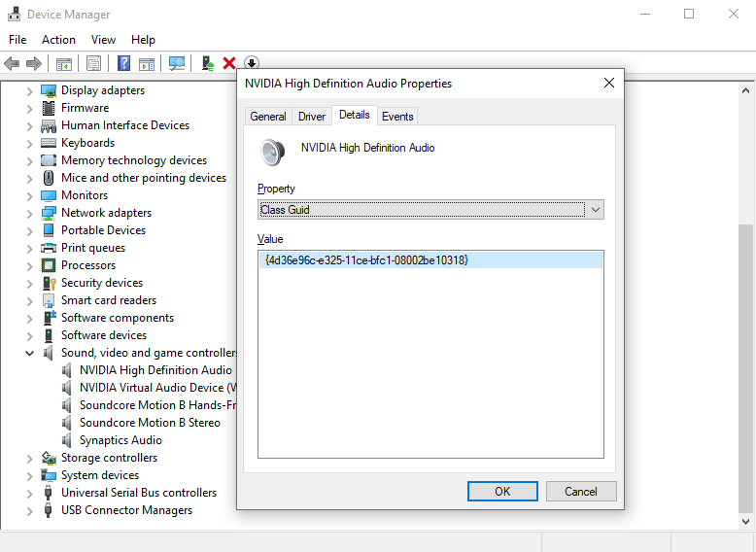Open the Property dropdown showing Class Guid
756x552 pixels.
[x=430, y=210]
